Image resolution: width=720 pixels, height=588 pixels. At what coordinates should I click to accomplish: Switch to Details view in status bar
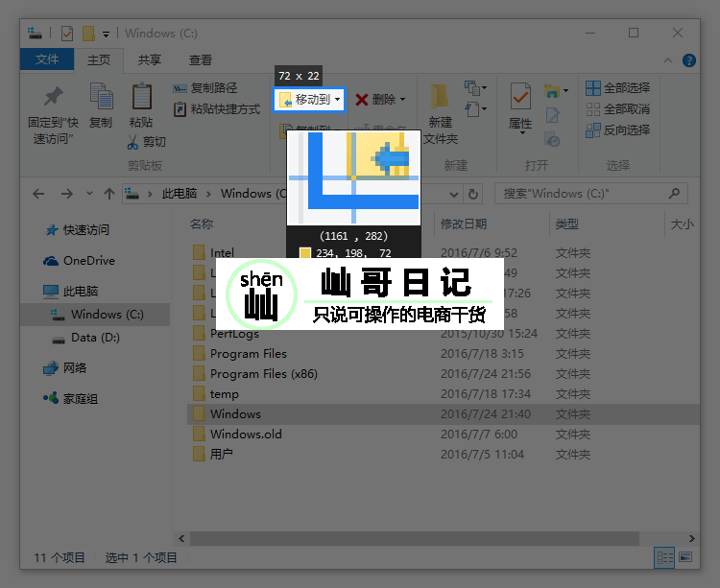click(664, 557)
